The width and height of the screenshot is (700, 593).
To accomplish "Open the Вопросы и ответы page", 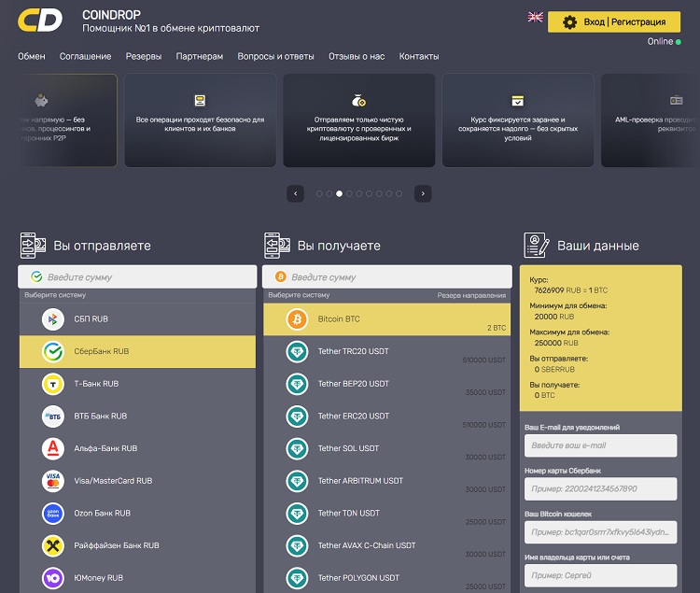I will click(275, 56).
